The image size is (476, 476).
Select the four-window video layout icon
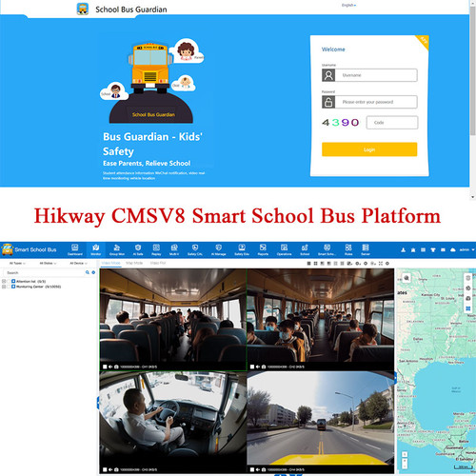pyautogui.click(x=315, y=264)
